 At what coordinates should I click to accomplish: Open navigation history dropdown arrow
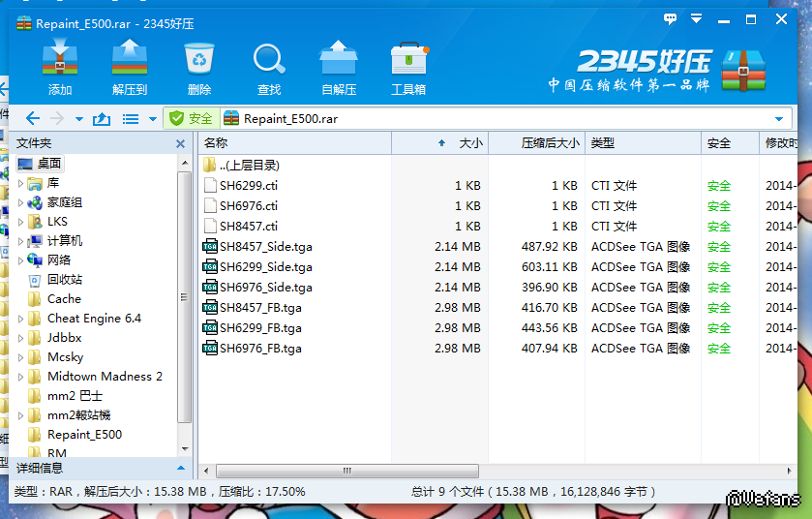point(79,119)
